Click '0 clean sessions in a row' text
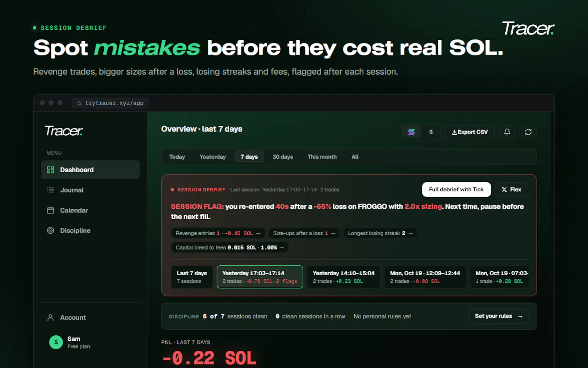 [310, 316]
